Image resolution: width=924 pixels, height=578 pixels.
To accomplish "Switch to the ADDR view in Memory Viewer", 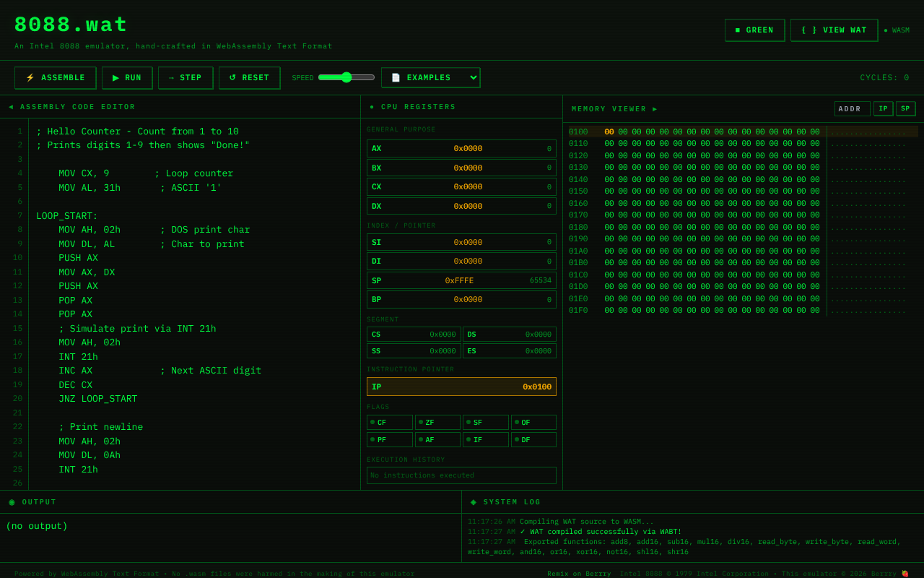I will (852, 108).
